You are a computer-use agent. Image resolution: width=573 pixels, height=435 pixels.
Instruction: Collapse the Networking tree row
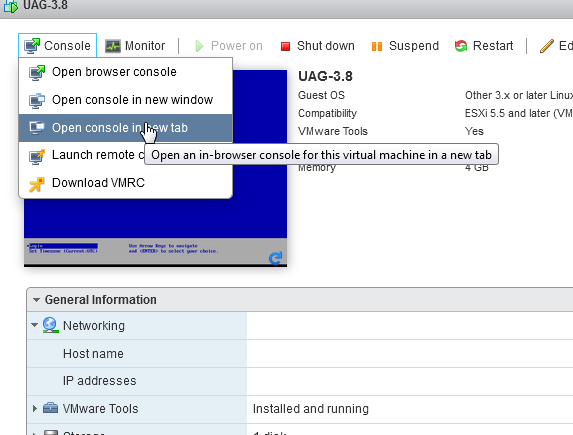coord(34,325)
